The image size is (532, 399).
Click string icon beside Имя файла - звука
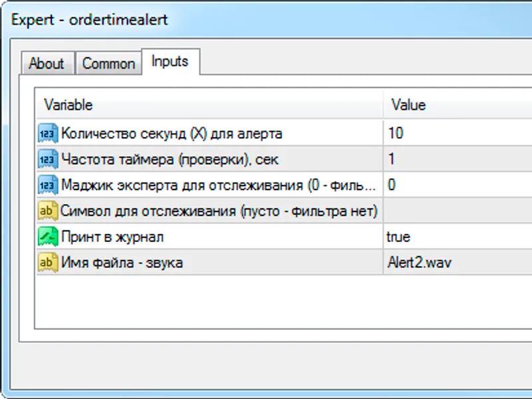(48, 262)
